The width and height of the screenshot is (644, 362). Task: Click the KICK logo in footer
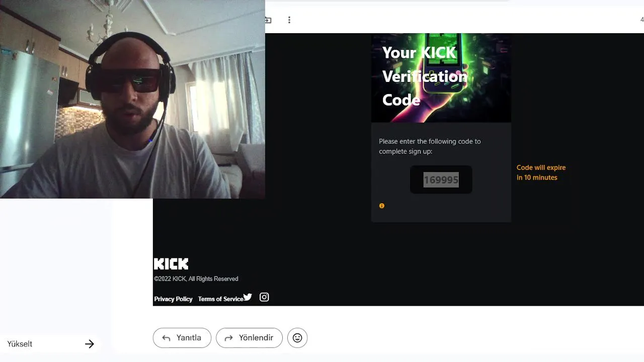171,264
